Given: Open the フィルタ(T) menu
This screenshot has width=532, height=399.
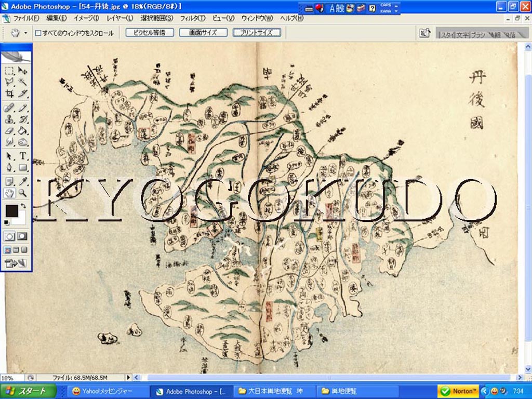Looking at the screenshot, I should pos(193,18).
